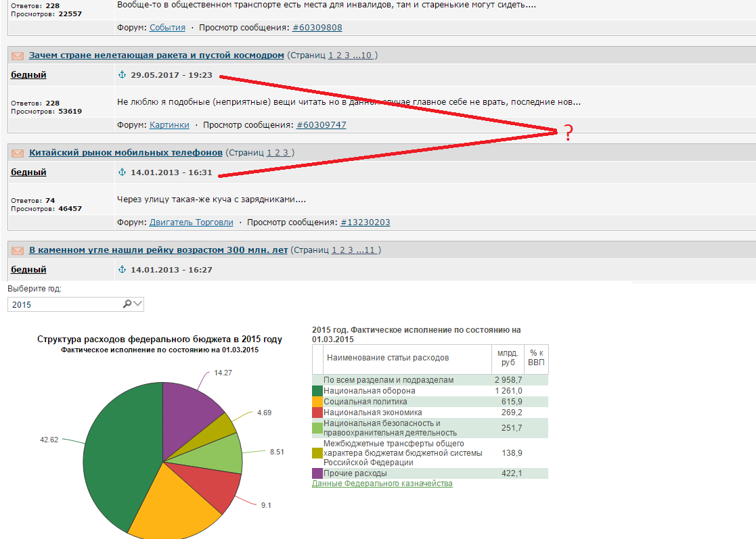Click the value 1 261,0 in the table
756x539 pixels.
click(508, 391)
